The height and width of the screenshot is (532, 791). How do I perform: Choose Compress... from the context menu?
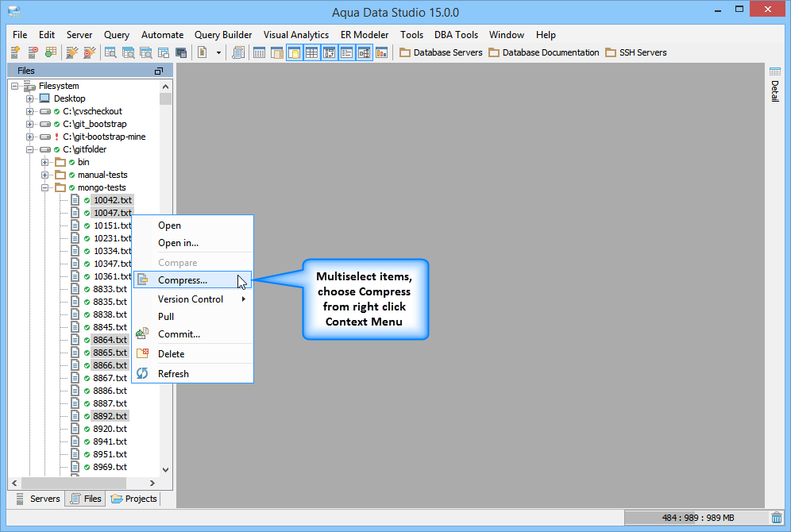click(193, 279)
